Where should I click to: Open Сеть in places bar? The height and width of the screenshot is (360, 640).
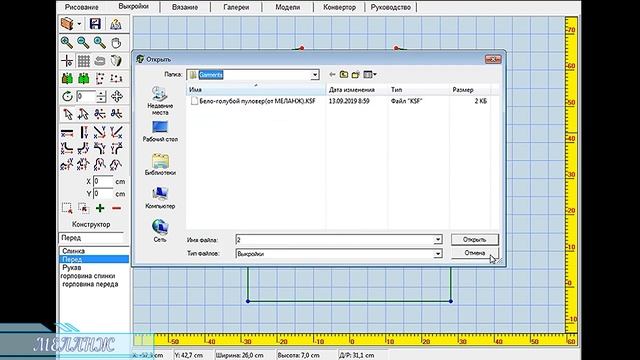point(160,231)
